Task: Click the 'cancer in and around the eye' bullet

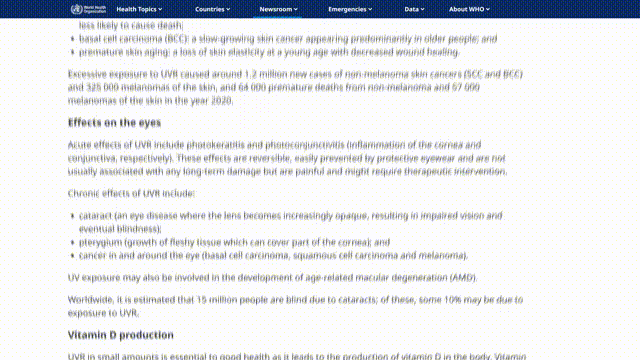Action: [x=273, y=256]
